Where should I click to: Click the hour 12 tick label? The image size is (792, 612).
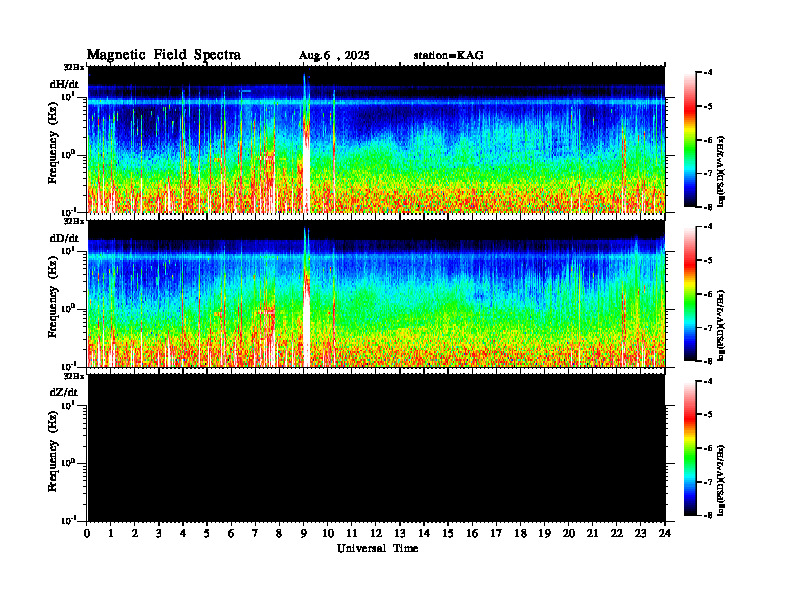376,534
